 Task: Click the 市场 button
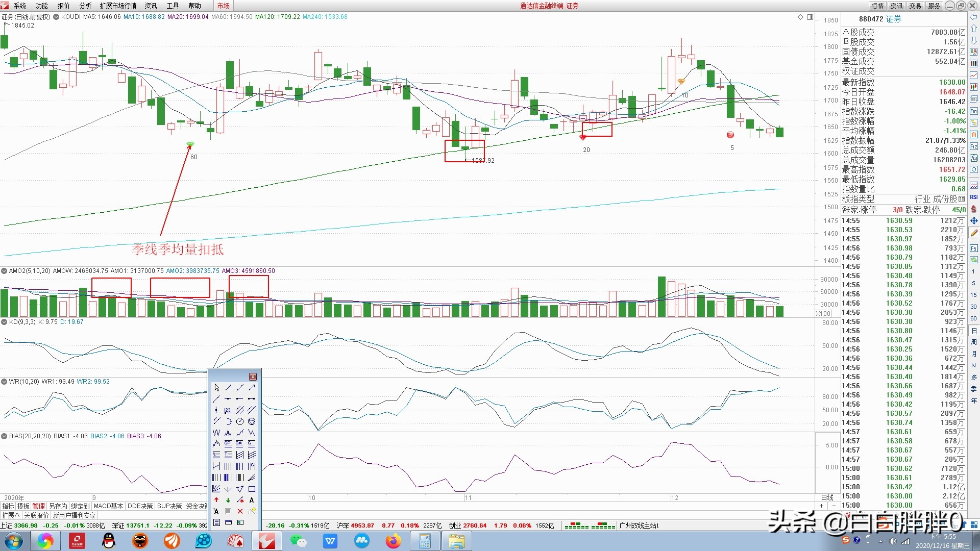coord(223,6)
